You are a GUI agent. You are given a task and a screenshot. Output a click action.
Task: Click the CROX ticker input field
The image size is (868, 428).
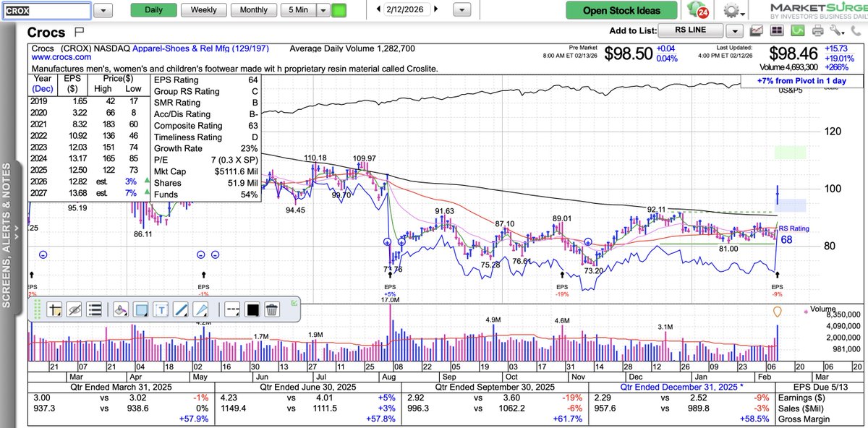click(46, 10)
